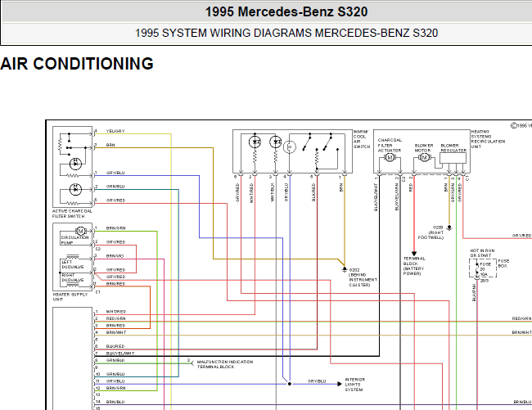Click the G203 ground symbol
The image size is (532, 410).
click(449, 228)
